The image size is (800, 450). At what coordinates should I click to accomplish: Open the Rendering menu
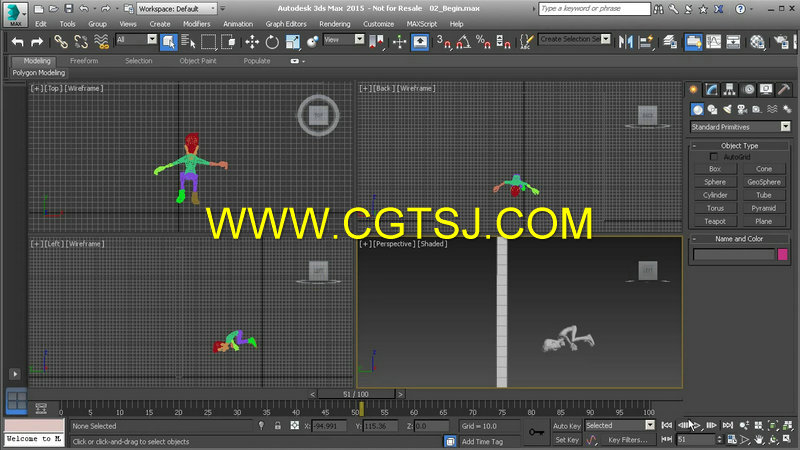tap(335, 24)
